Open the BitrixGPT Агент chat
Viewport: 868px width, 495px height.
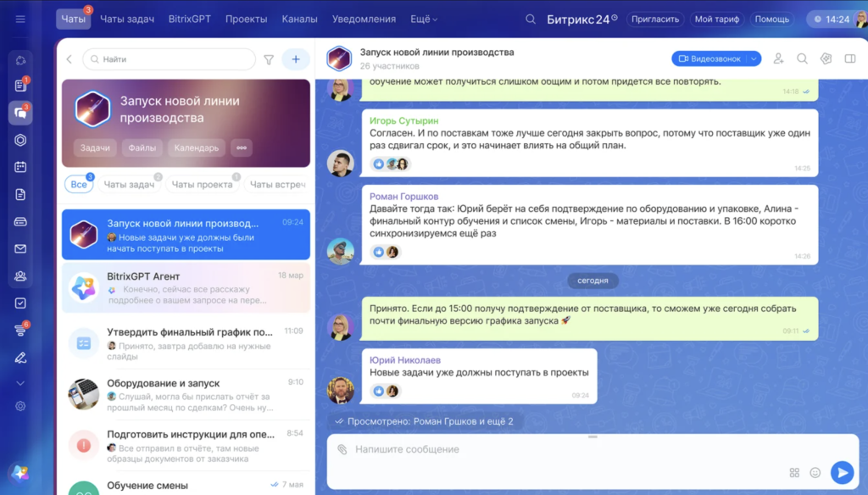coord(186,288)
